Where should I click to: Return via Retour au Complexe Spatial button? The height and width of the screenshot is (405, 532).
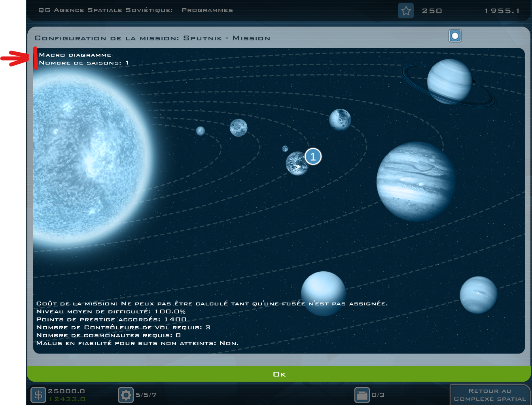click(490, 395)
